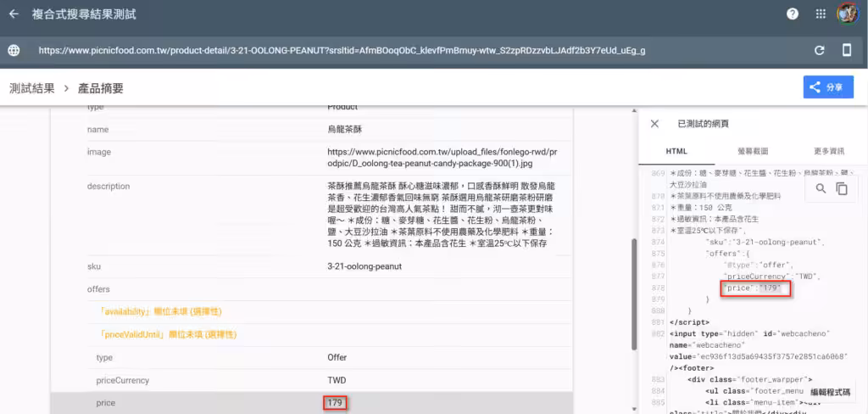Screen dimensions: 868x414
Task: Click the "price":"179" code line
Action: pos(754,288)
